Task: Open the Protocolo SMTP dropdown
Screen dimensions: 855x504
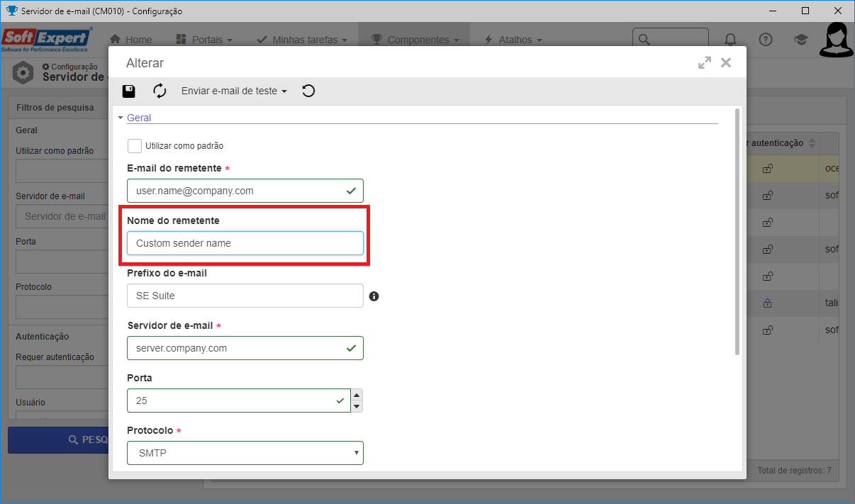Action: [245, 453]
